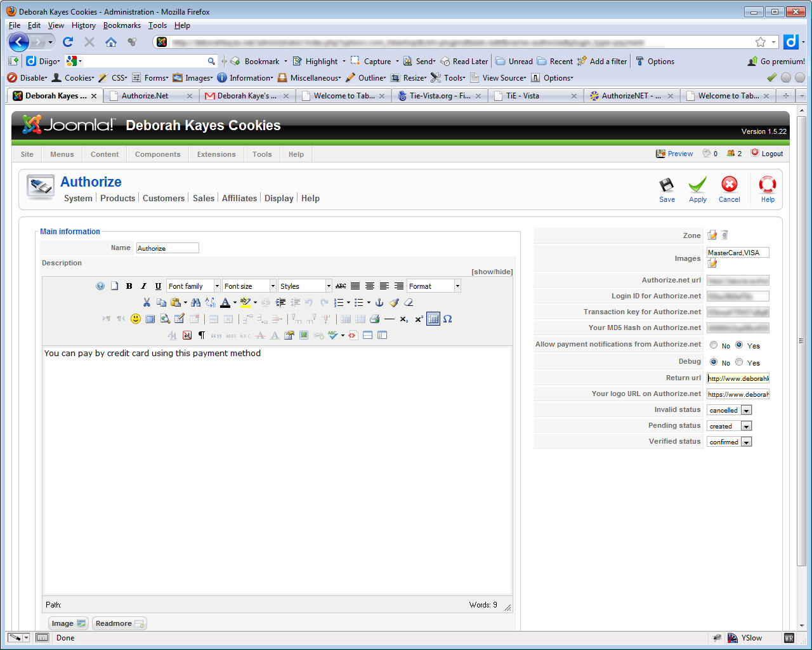The width and height of the screenshot is (812, 650).
Task: Apply subscript formatting
Action: pos(404,319)
